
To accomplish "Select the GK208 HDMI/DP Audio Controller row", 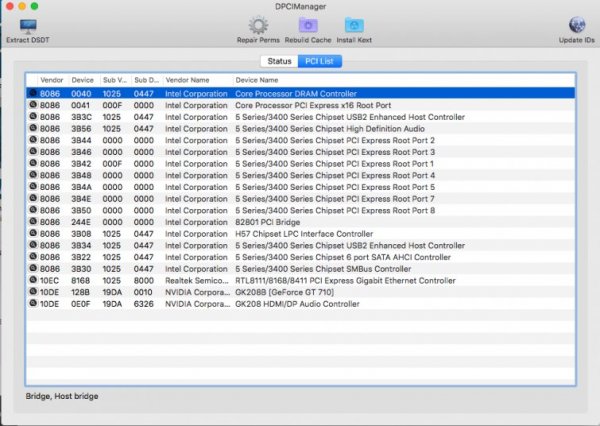I will [300, 303].
